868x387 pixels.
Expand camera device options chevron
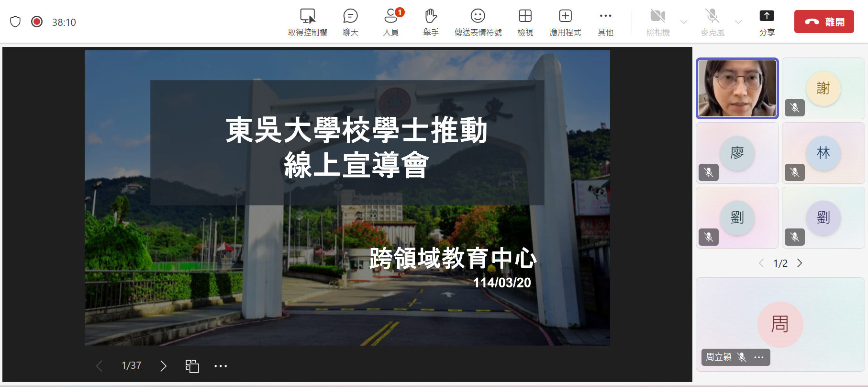point(684,22)
